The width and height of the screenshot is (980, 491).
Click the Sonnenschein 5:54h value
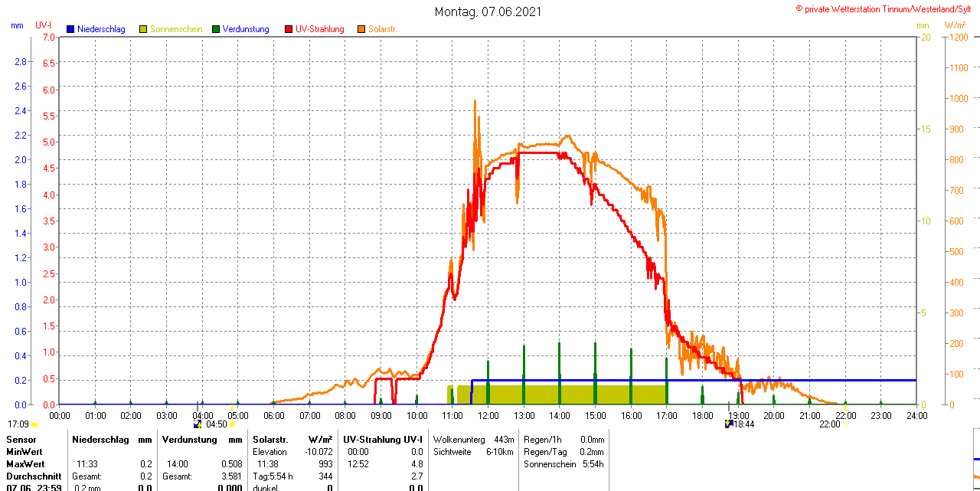[593, 464]
